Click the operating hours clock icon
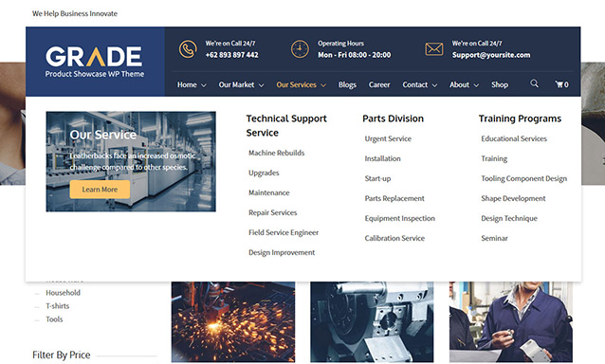 [x=300, y=49]
